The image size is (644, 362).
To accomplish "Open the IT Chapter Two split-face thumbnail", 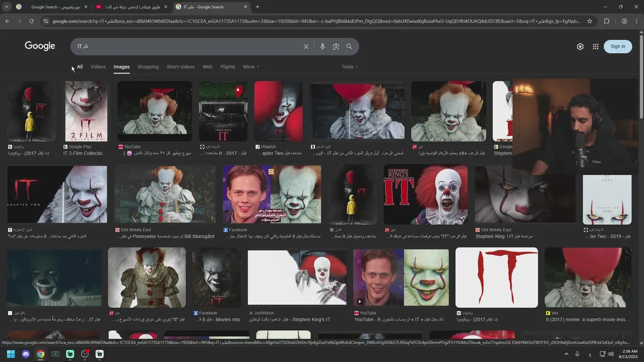I will (57, 194).
